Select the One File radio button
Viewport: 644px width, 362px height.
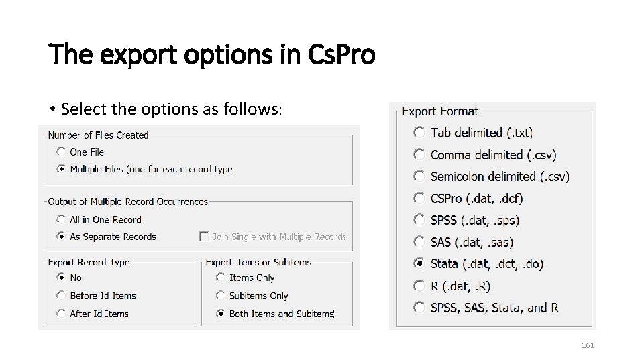62,152
